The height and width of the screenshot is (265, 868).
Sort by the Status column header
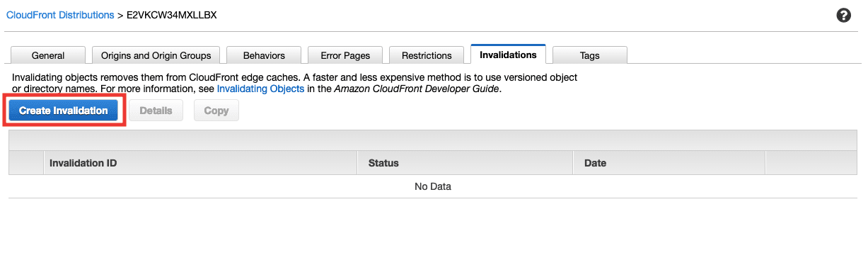click(x=465, y=163)
